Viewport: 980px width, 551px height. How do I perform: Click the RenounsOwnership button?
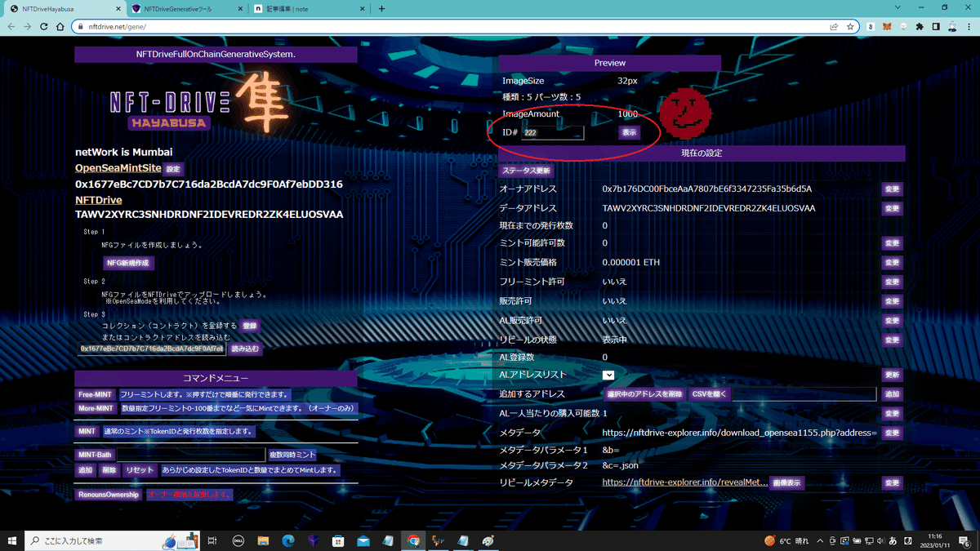click(x=109, y=495)
